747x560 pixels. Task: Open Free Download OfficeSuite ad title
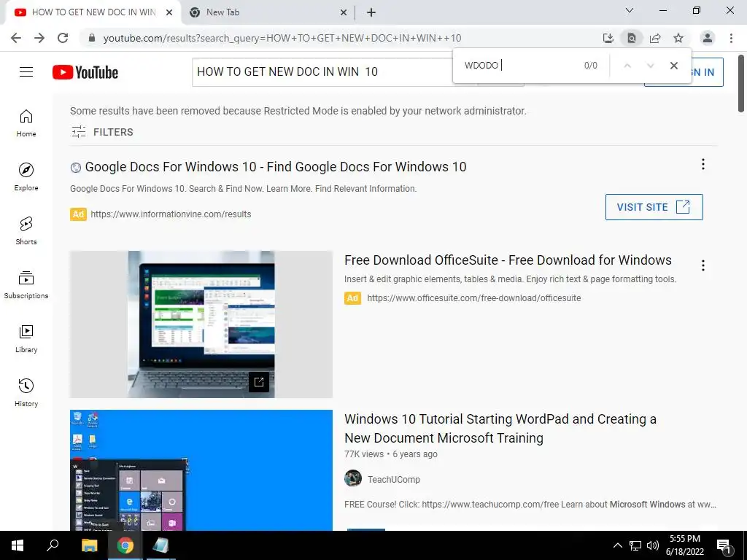508,260
